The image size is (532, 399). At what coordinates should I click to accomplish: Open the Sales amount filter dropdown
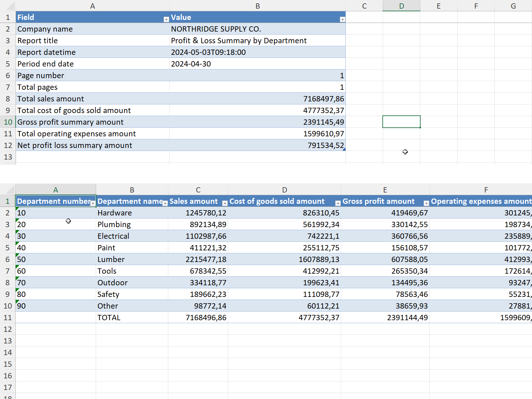tap(225, 203)
